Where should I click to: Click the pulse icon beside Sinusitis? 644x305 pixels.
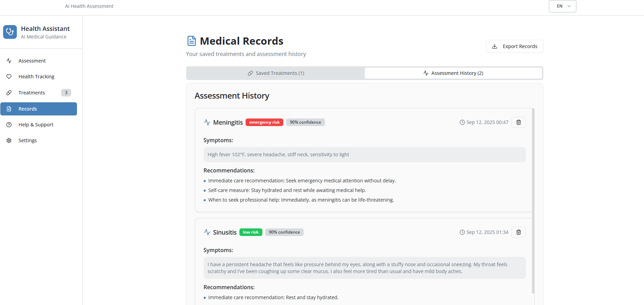[x=207, y=232]
